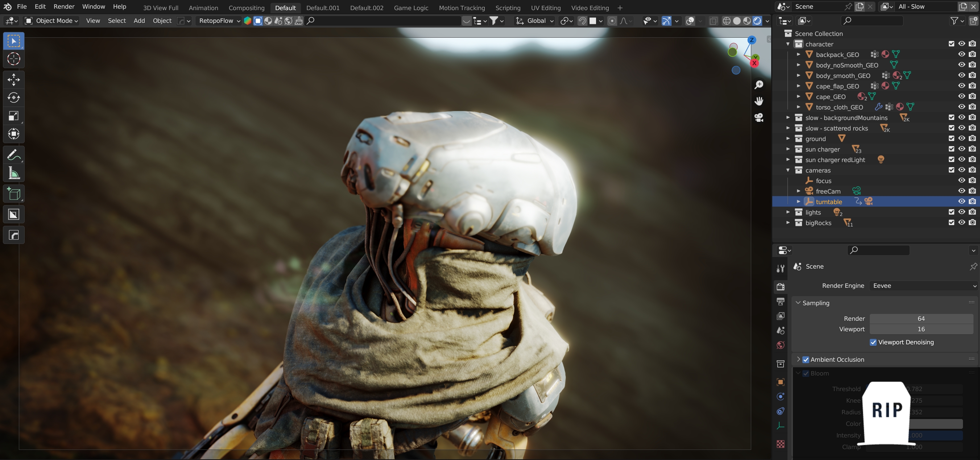Viewport: 980px width, 460px height.
Task: Activate the Rotate tool
Action: (x=14, y=98)
